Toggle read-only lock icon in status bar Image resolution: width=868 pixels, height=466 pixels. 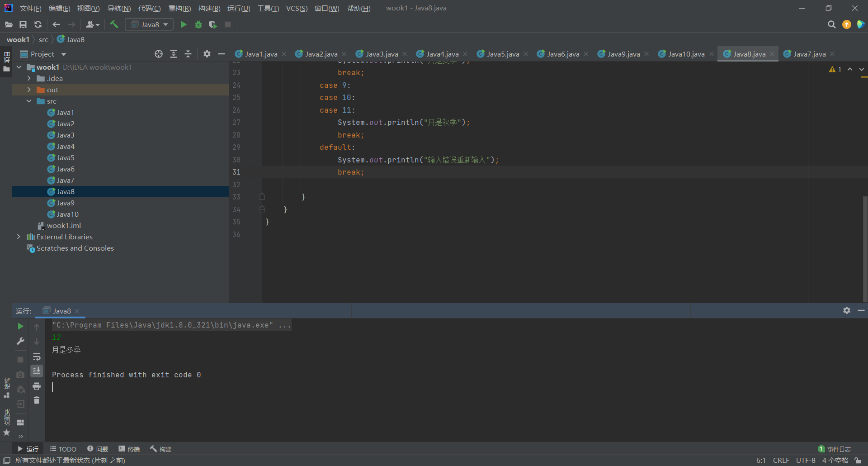pyautogui.click(x=858, y=460)
